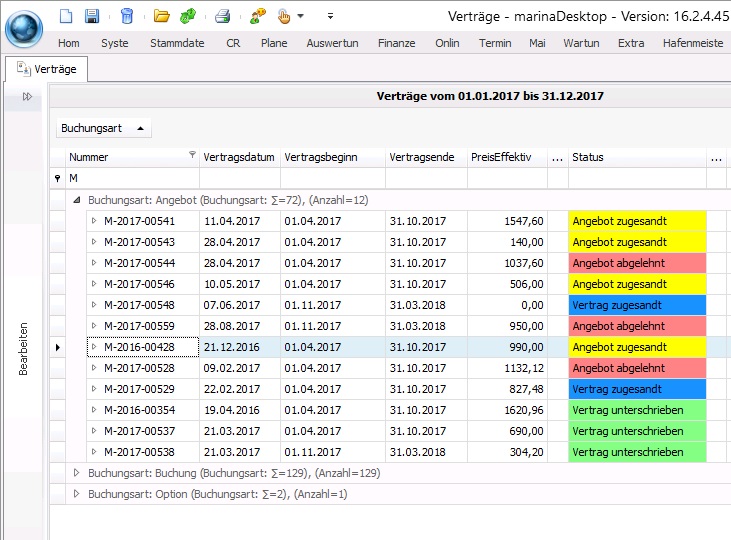Open the Finanze ribbon menu

[x=396, y=43]
